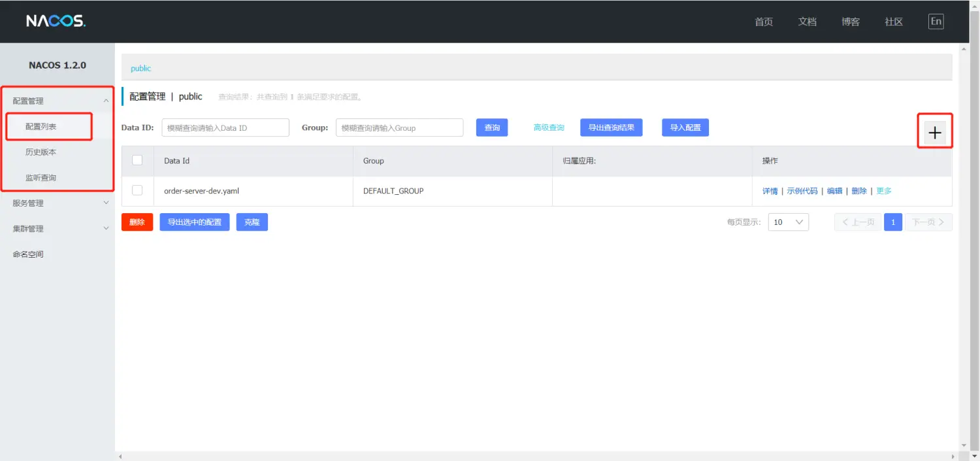This screenshot has width=980, height=461.
Task: Go to previous page arrow button
Action: tap(857, 222)
